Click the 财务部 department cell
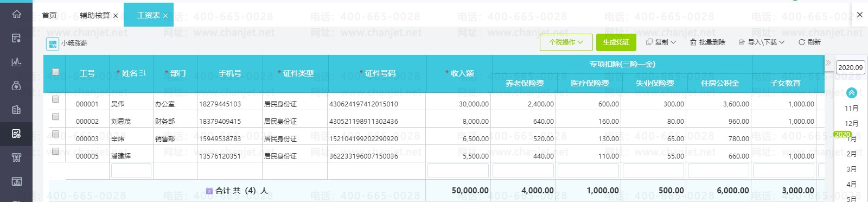 point(165,121)
